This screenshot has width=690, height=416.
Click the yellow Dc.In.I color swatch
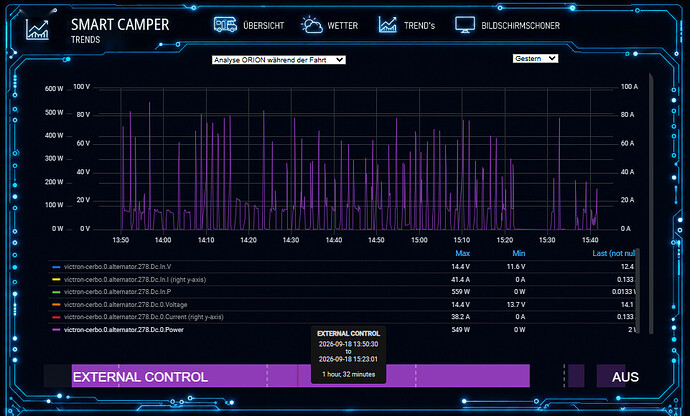coord(56,280)
